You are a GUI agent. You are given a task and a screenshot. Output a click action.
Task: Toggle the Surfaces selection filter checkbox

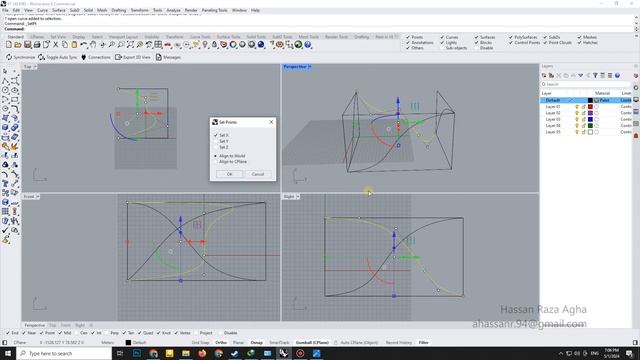pos(476,37)
